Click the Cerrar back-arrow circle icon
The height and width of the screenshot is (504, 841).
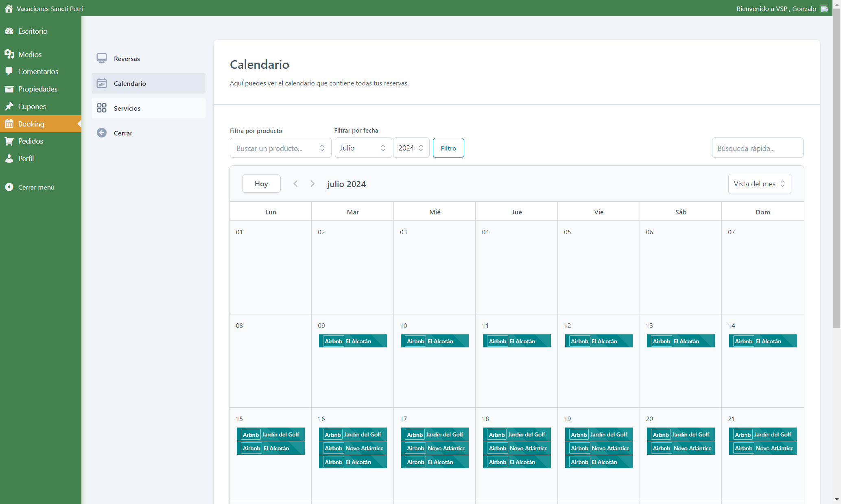click(x=102, y=133)
